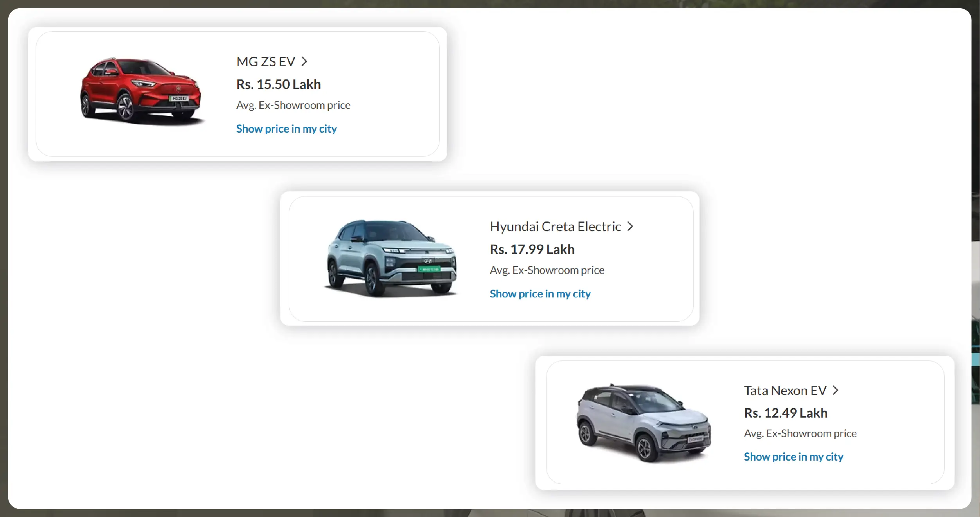The image size is (980, 517).
Task: Show price in my city for MG ZS EV
Action: (286, 129)
